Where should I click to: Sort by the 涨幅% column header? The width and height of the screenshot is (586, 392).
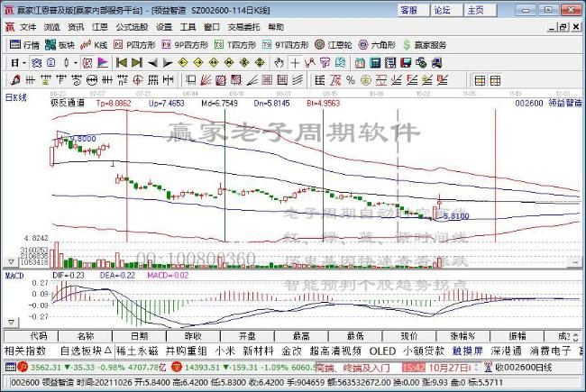click(462, 336)
